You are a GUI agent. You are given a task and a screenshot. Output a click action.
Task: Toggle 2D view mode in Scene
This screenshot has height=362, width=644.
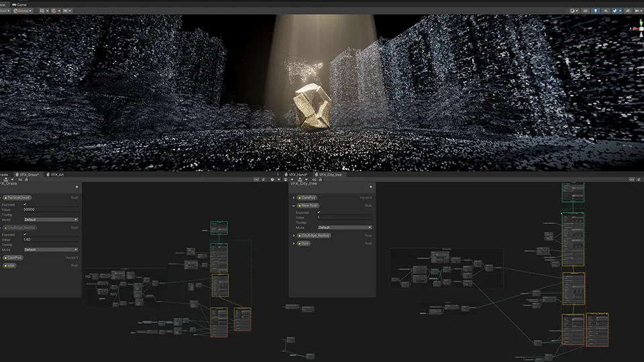tap(585, 11)
